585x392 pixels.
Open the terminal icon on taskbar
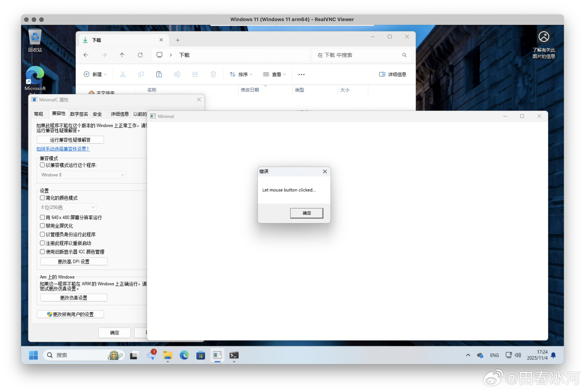click(234, 355)
